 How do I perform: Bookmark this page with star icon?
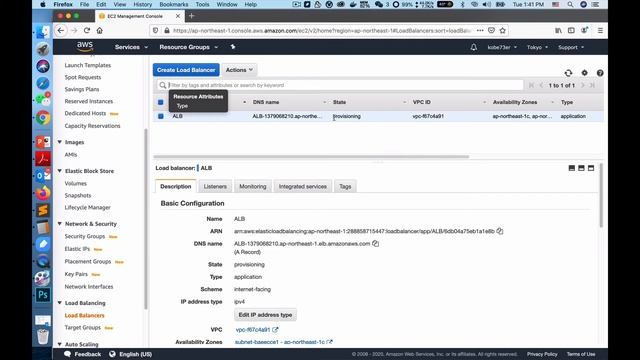point(502,31)
